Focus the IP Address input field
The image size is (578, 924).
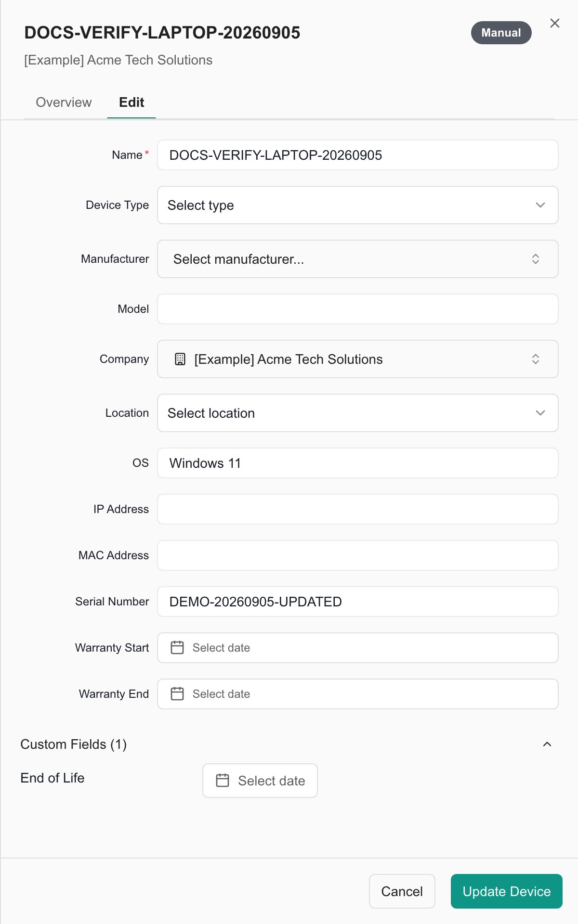click(x=358, y=509)
